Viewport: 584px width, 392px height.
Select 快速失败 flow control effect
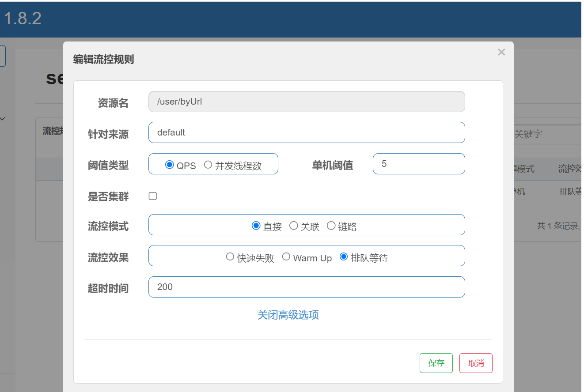coord(230,256)
